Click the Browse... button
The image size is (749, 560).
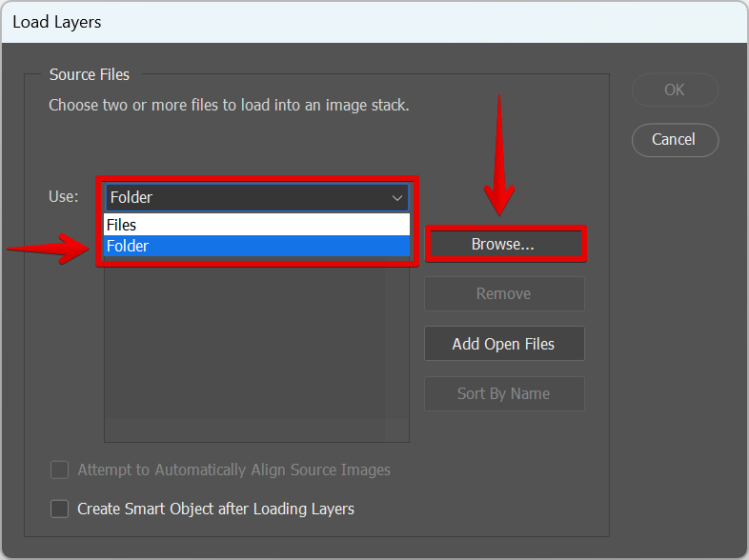pos(503,244)
